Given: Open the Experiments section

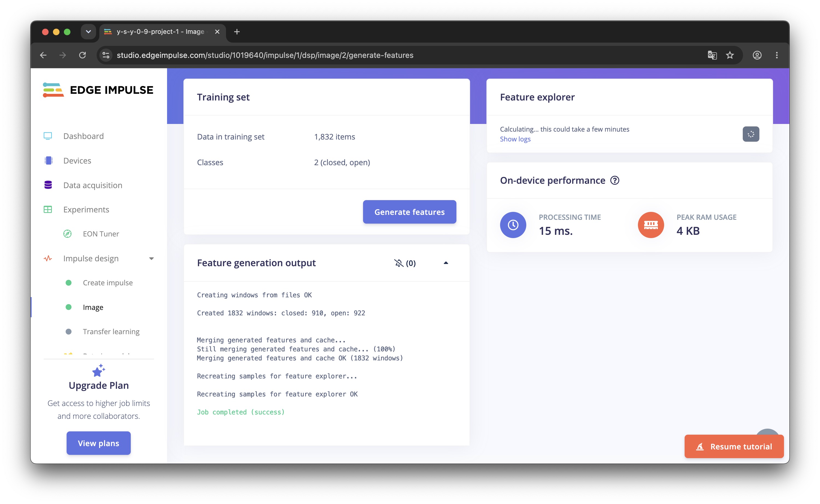Looking at the screenshot, I should (x=86, y=209).
